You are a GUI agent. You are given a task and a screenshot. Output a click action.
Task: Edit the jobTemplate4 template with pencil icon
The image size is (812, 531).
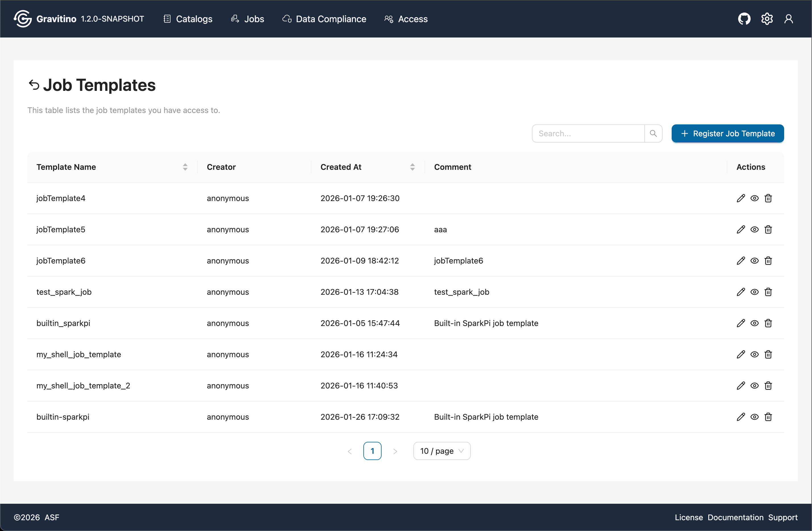coord(741,198)
